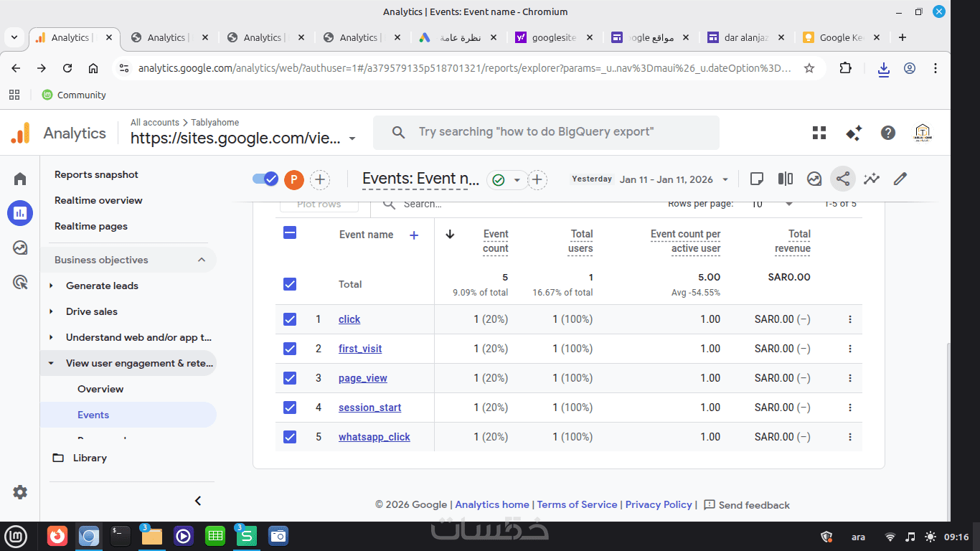This screenshot has width=980, height=551.
Task: Open the whatsapp_click event link
Action: [x=374, y=437]
